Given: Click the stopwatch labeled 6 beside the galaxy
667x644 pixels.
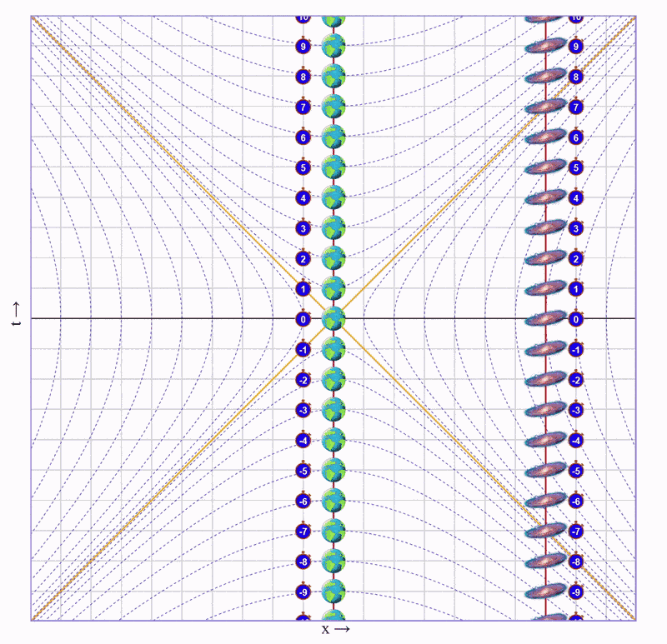Looking at the screenshot, I should [576, 137].
